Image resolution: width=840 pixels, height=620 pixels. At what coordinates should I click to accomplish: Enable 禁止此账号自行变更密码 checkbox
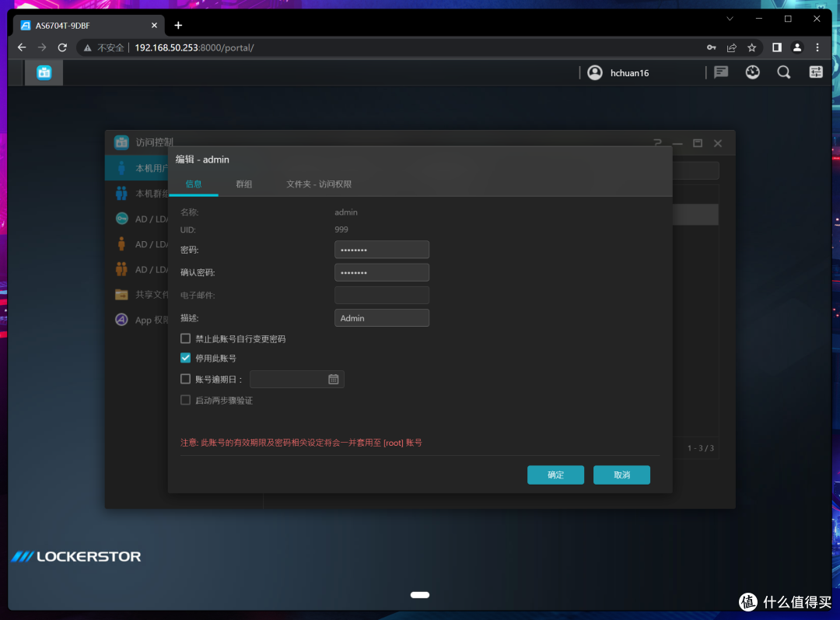(x=186, y=339)
